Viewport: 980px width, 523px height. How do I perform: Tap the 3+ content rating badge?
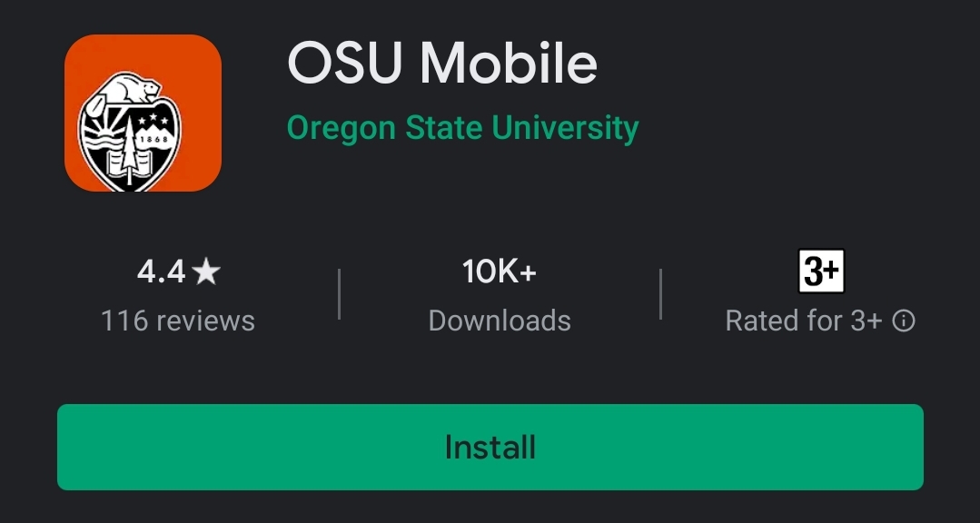coord(821,271)
